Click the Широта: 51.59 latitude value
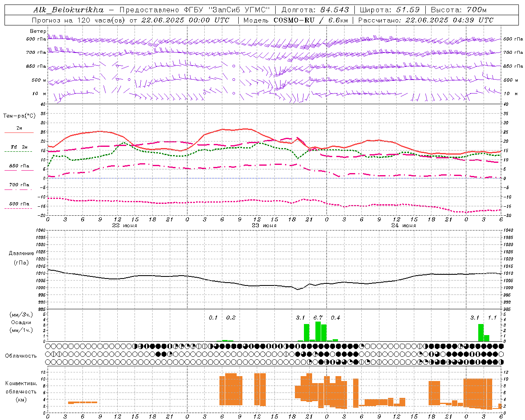525x420 pixels. tap(390, 10)
